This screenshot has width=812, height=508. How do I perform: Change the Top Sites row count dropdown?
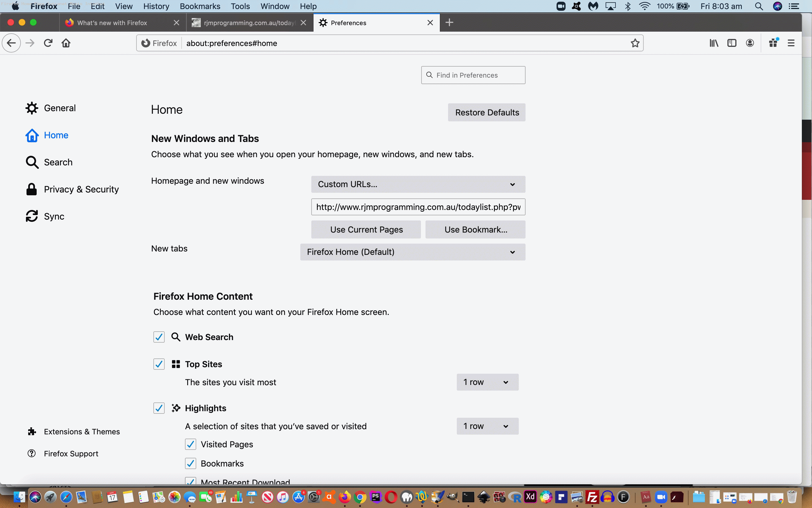(487, 382)
